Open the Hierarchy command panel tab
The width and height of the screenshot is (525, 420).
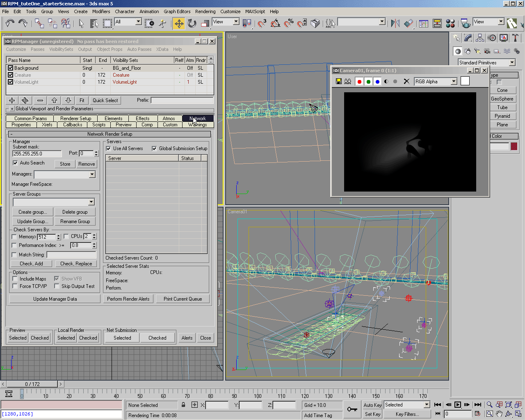(480, 38)
